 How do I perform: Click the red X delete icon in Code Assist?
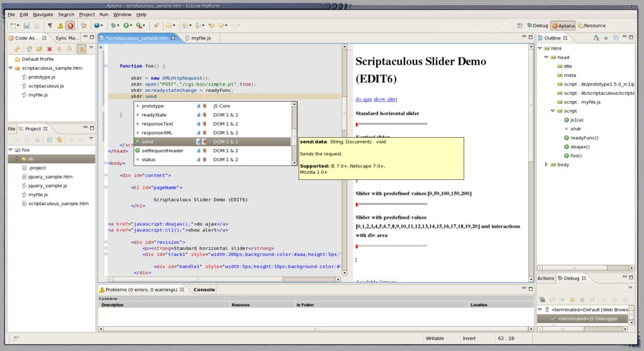50,48
